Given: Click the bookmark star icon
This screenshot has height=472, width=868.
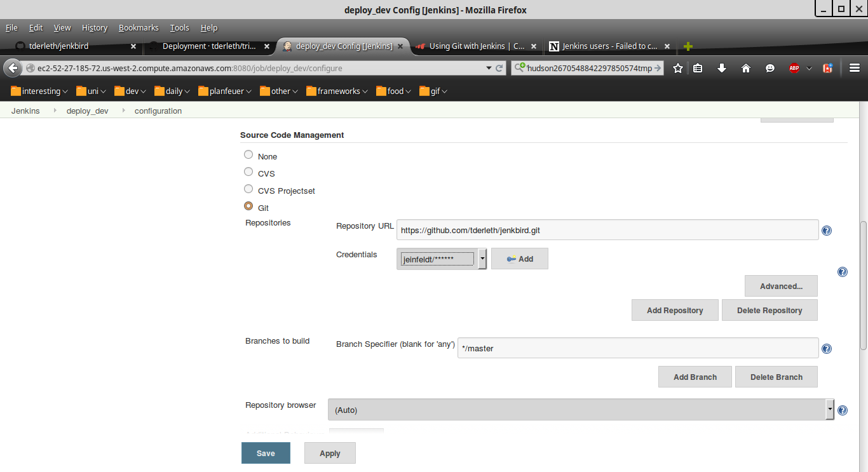Looking at the screenshot, I should click(678, 68).
